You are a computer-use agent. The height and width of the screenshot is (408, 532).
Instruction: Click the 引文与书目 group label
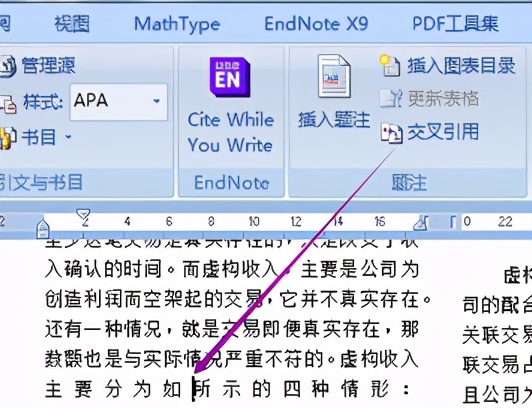point(41,182)
